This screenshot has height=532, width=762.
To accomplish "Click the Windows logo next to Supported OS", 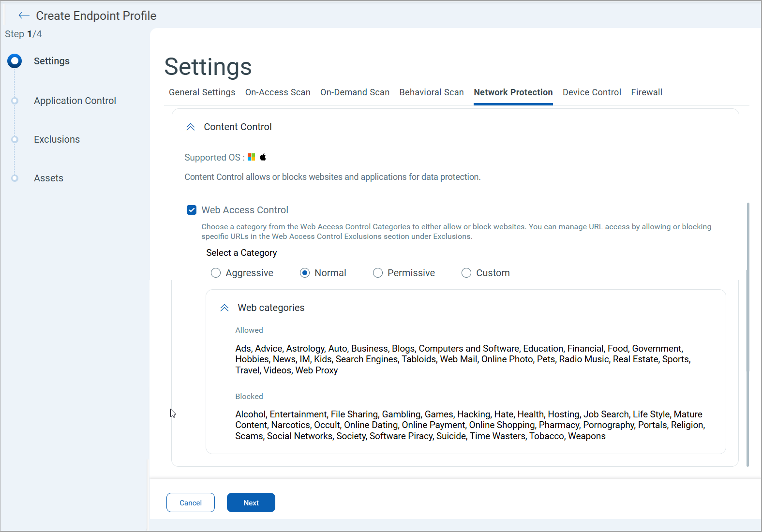I will 251,157.
